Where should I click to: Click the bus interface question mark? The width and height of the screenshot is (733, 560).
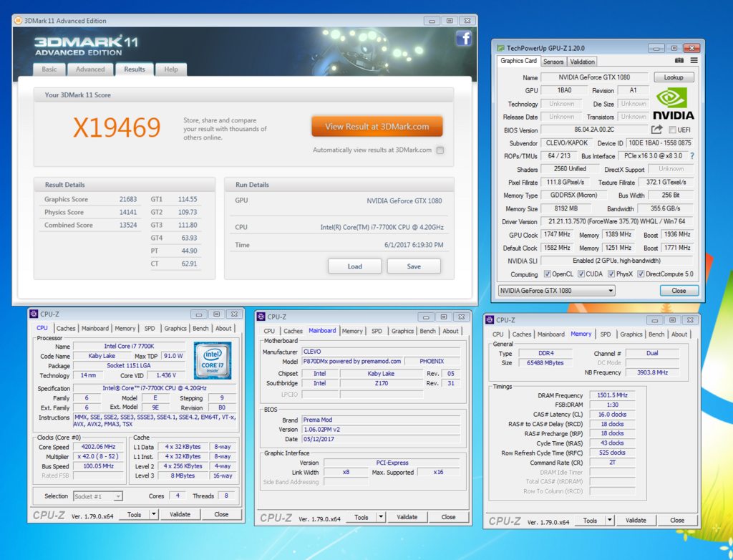pos(692,155)
